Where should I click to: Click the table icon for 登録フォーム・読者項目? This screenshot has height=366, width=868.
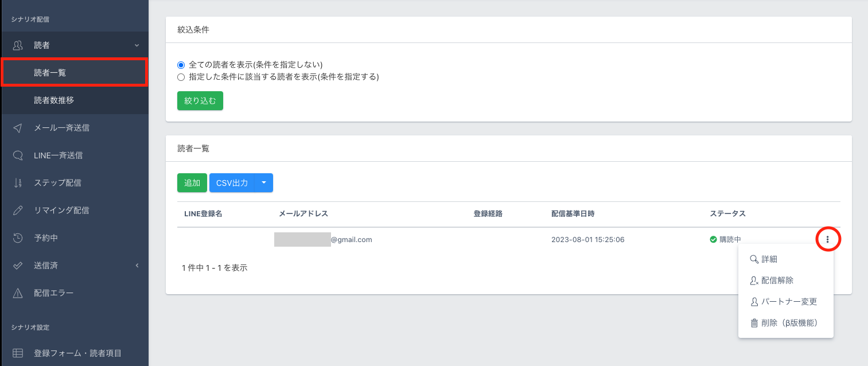(18, 353)
